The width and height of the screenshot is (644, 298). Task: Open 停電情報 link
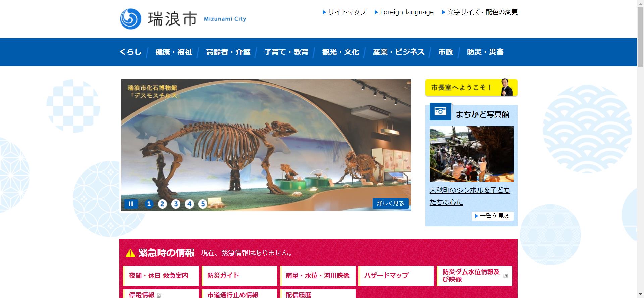click(161, 294)
